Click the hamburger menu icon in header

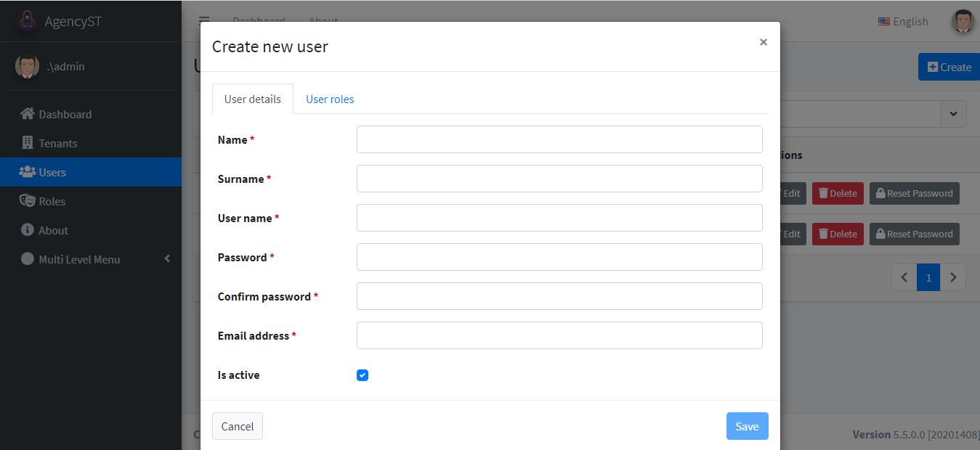204,21
